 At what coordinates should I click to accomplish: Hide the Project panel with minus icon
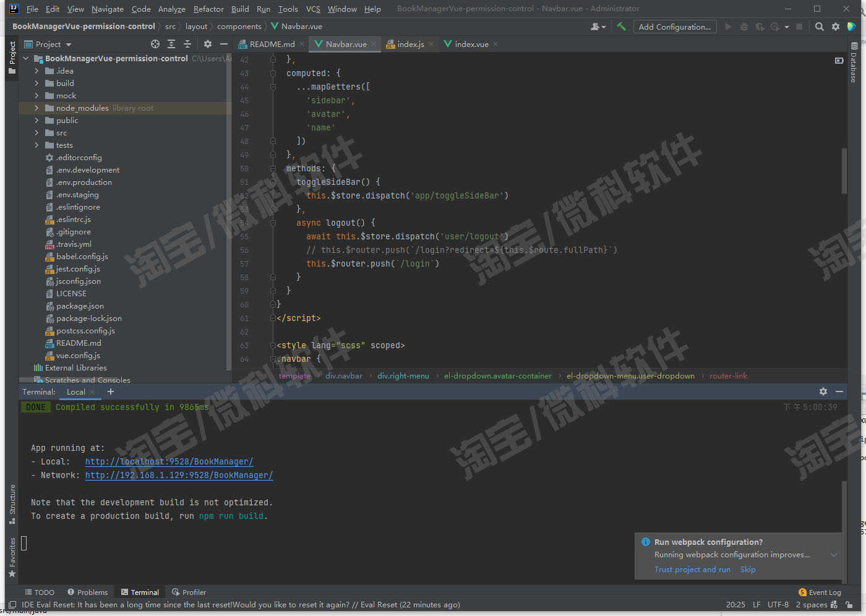[224, 44]
